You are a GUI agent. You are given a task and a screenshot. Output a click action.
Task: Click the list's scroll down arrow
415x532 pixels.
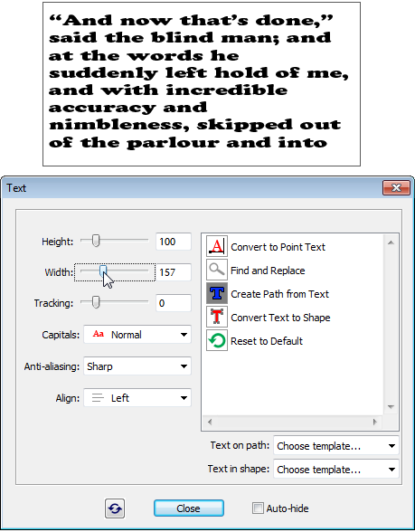(391, 406)
